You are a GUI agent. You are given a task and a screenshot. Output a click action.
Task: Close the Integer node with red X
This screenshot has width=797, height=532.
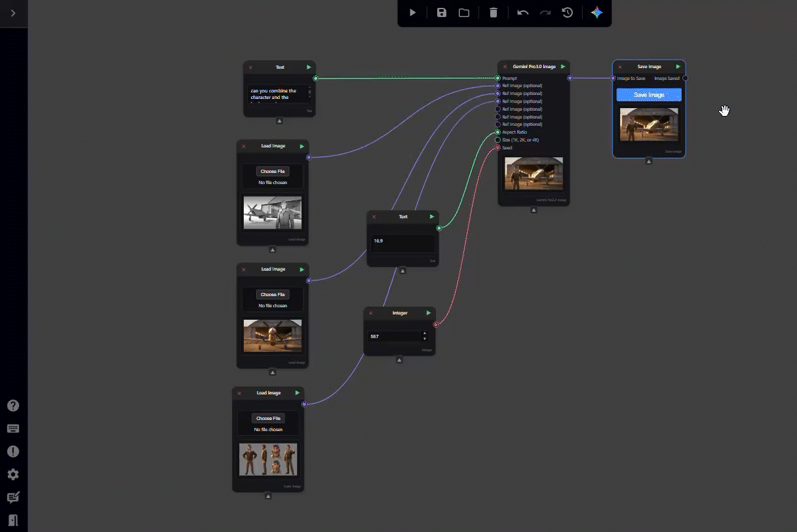pyautogui.click(x=371, y=313)
